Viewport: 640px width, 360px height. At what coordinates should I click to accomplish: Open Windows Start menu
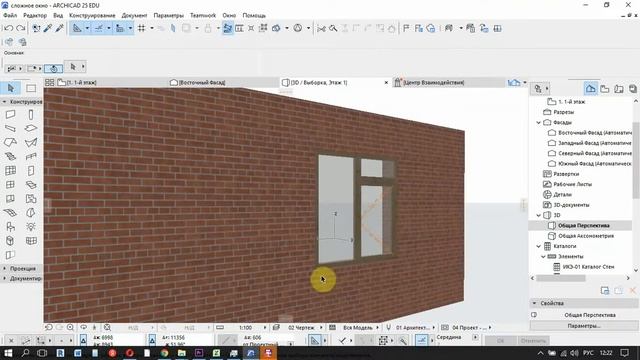coord(8,353)
